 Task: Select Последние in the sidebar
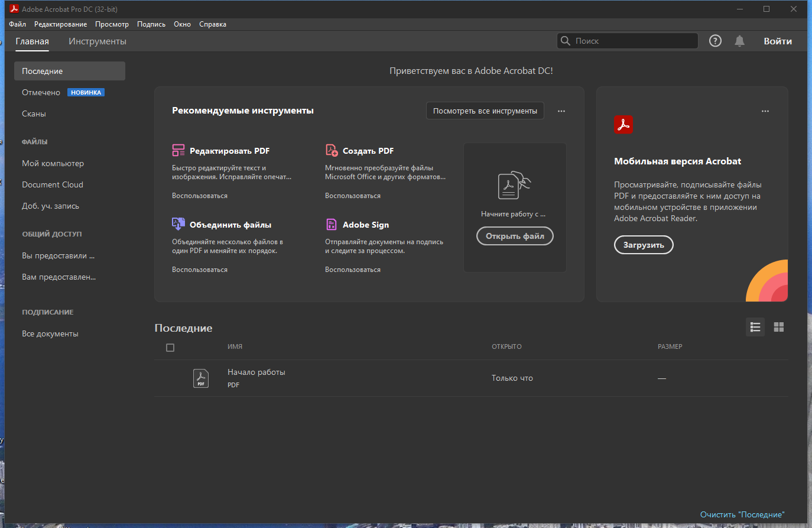[x=70, y=71]
